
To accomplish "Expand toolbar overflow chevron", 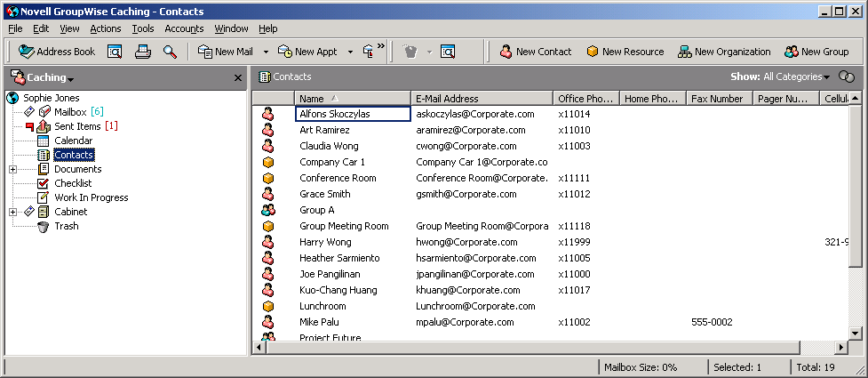I will pos(381,46).
